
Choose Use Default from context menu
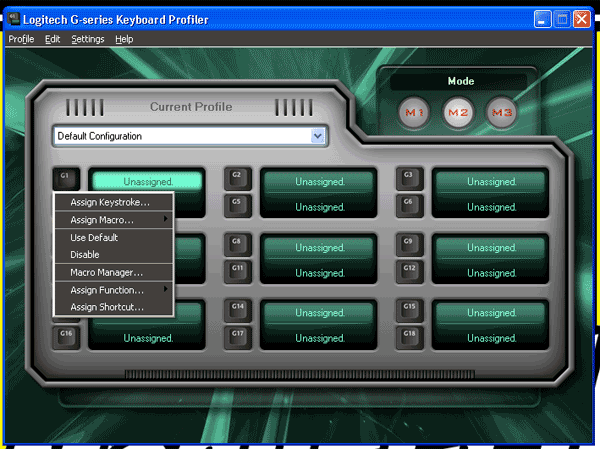[114, 238]
